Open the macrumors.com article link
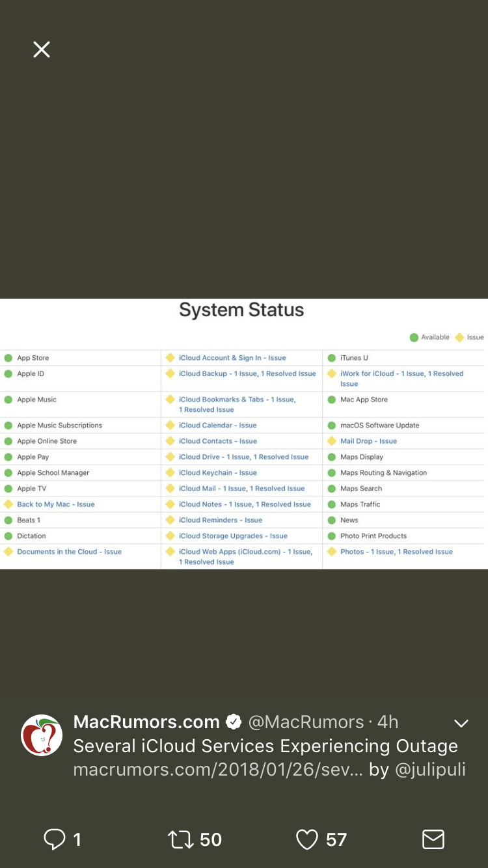This screenshot has height=868, width=488. point(218,770)
